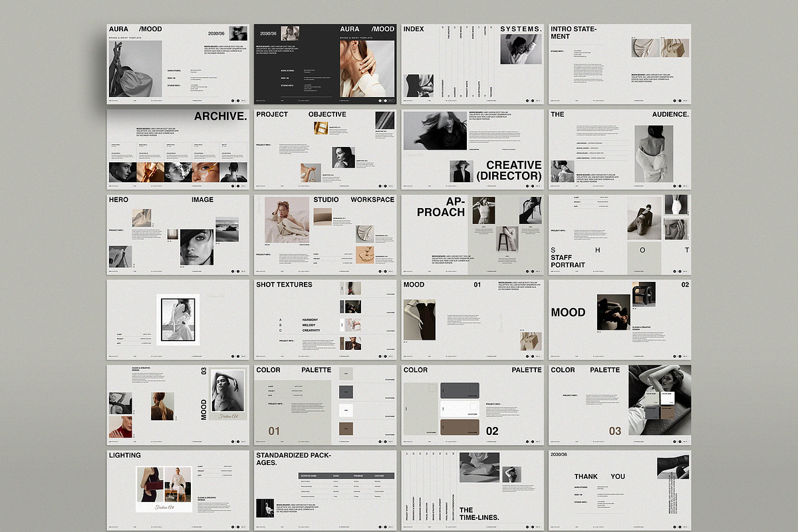Click the (DIRECTOR) heading text

(509, 176)
